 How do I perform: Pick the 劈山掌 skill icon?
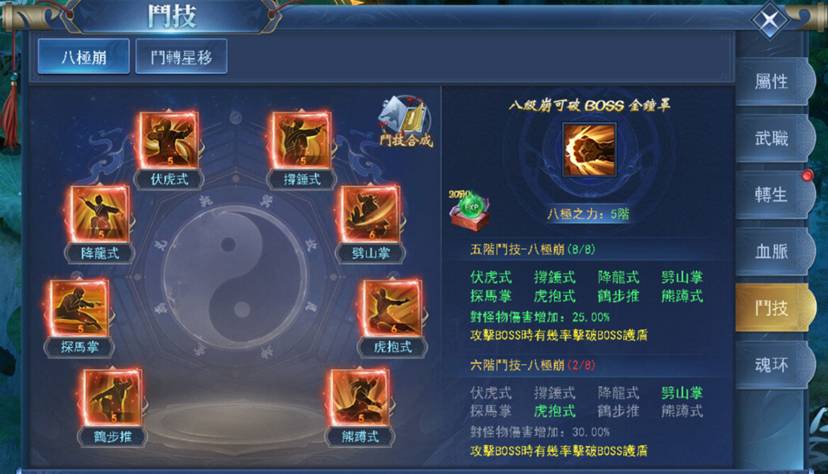(370, 214)
